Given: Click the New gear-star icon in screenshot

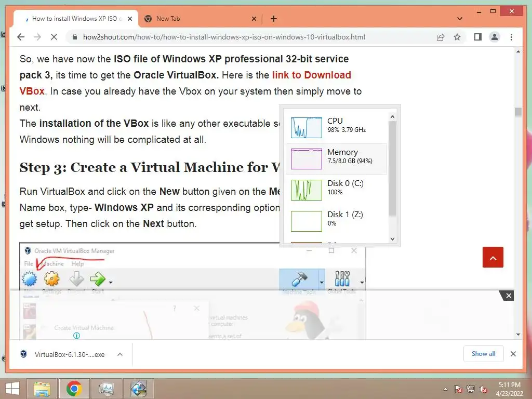Looking at the screenshot, I should pos(30,279).
